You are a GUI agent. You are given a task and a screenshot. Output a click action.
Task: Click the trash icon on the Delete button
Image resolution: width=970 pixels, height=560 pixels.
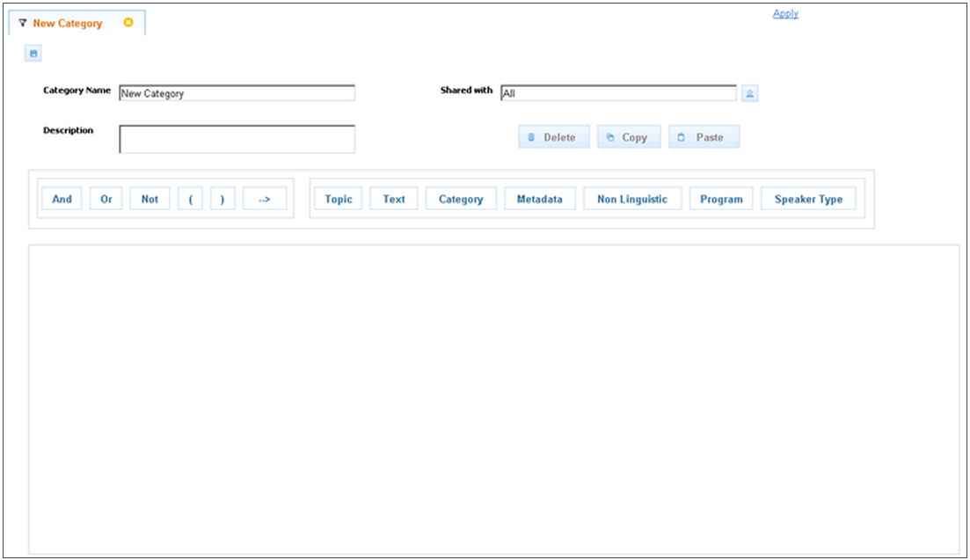530,136
